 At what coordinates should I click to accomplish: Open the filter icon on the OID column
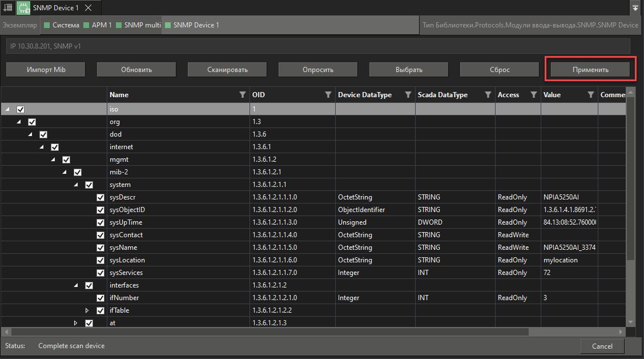(328, 94)
